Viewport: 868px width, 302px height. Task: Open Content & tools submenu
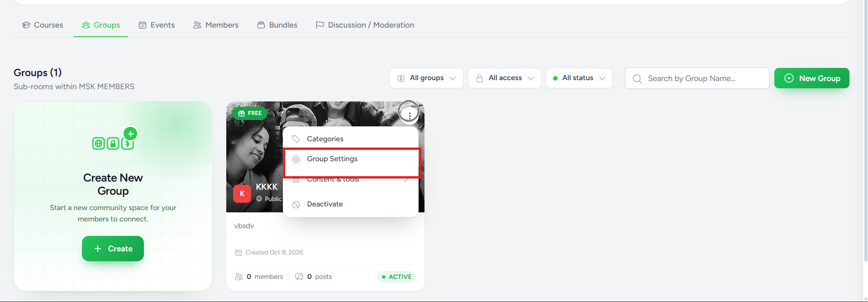tap(350, 179)
